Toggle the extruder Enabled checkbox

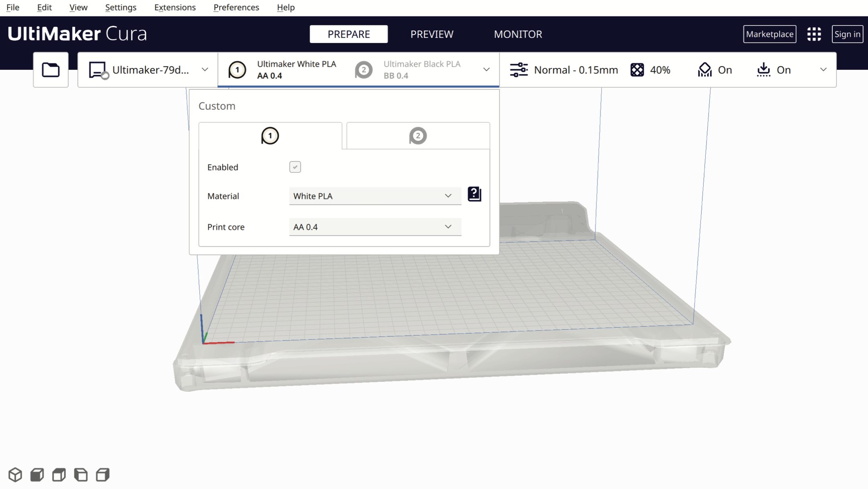coord(295,167)
